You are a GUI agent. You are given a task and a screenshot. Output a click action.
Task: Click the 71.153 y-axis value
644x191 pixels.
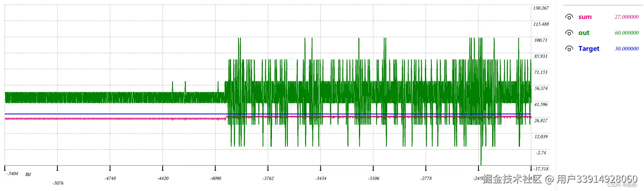[541, 73]
